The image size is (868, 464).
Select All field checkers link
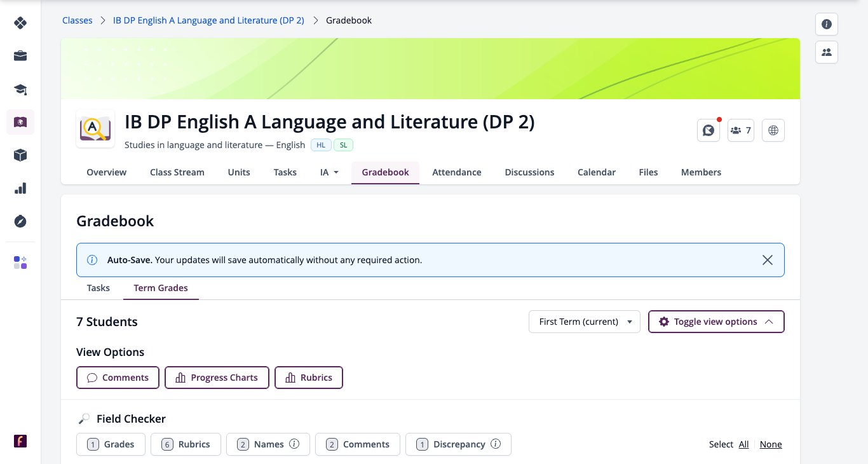tap(743, 444)
